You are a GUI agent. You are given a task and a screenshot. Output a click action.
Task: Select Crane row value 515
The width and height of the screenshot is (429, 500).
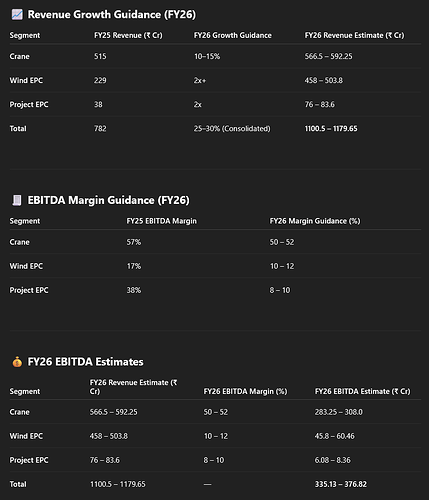[x=100, y=56]
